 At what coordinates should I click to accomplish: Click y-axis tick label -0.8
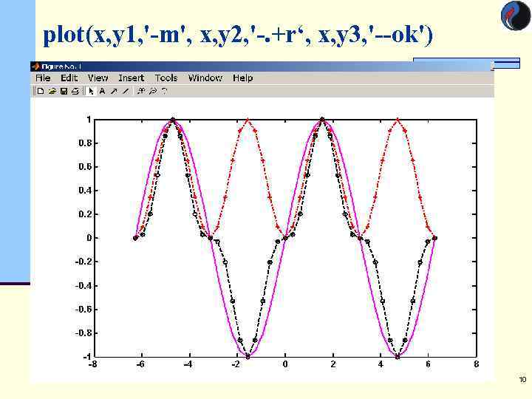83,333
